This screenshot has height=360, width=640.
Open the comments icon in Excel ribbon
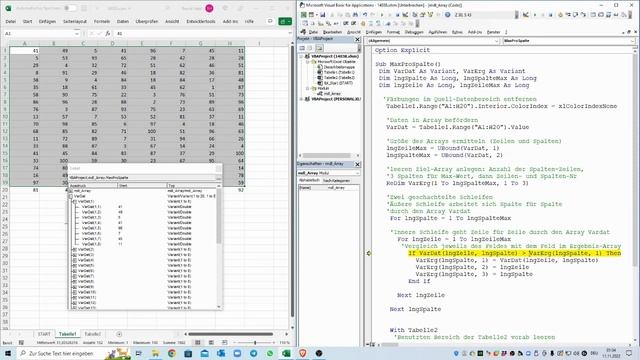point(270,21)
